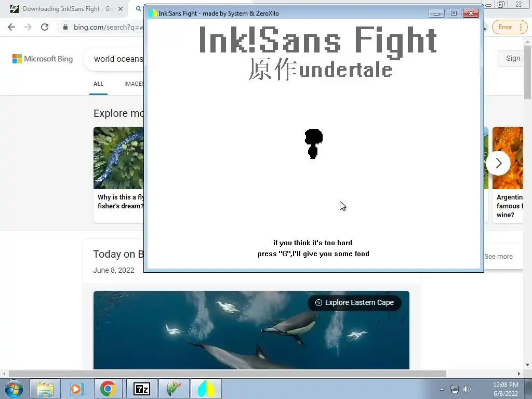Restore down the Chrome window
This screenshot has width=532, height=399.
point(501,4)
